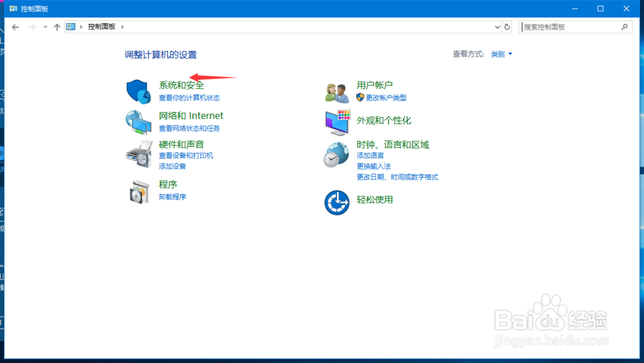The width and height of the screenshot is (644, 363).
Task: Click 查看设备和打印机 link
Action: 186,155
